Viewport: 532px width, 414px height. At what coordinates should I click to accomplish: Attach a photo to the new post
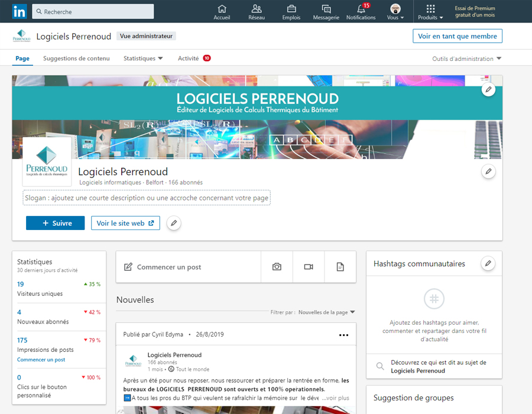(276, 266)
